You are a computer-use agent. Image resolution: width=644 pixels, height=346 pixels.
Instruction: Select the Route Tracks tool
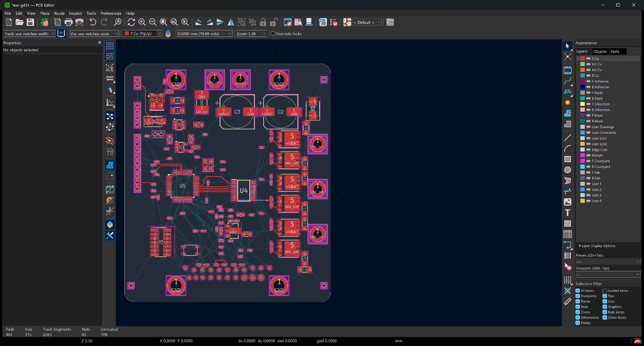(568, 81)
